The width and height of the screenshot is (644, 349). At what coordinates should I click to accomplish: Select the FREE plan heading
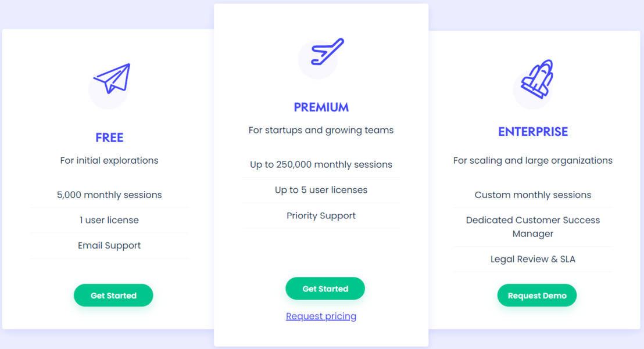pos(109,138)
